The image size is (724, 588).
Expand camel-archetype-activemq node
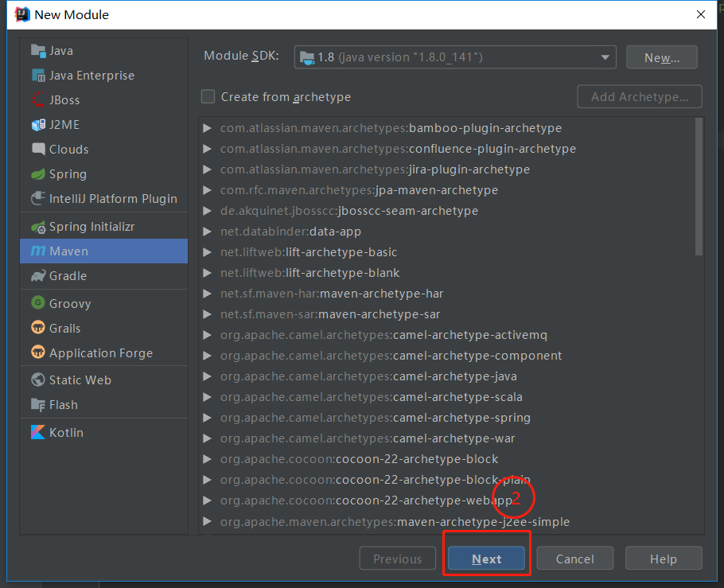[208, 335]
